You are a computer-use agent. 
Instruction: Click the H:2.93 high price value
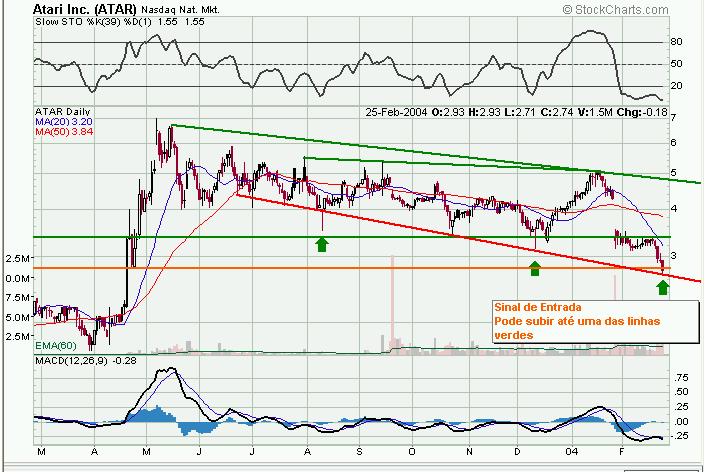coord(484,112)
